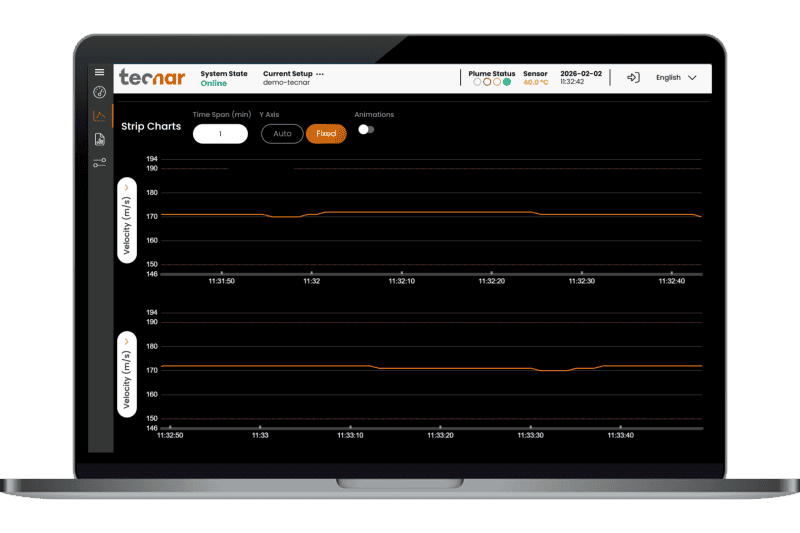The height and width of the screenshot is (533, 800).
Task: Open the report file icon in the sidebar
Action: [x=99, y=139]
